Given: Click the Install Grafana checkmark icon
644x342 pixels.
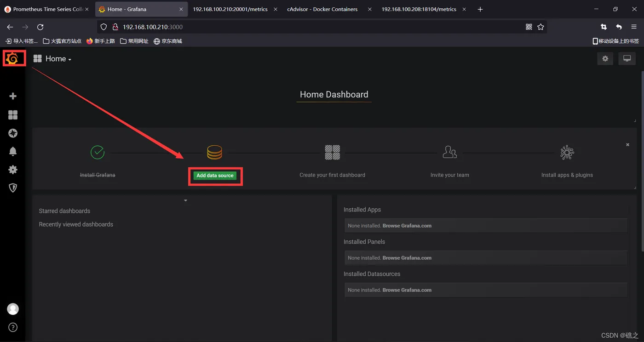Looking at the screenshot, I should tap(98, 152).
